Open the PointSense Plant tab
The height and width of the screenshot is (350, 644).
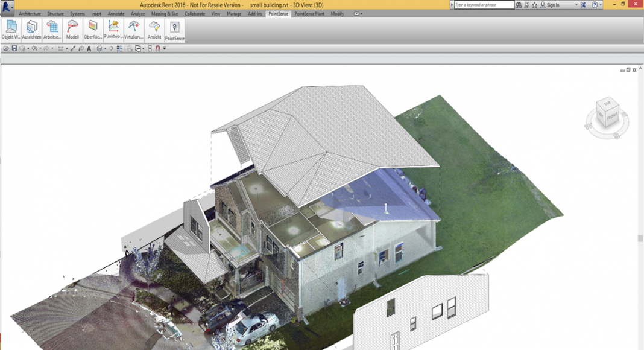[x=311, y=13]
